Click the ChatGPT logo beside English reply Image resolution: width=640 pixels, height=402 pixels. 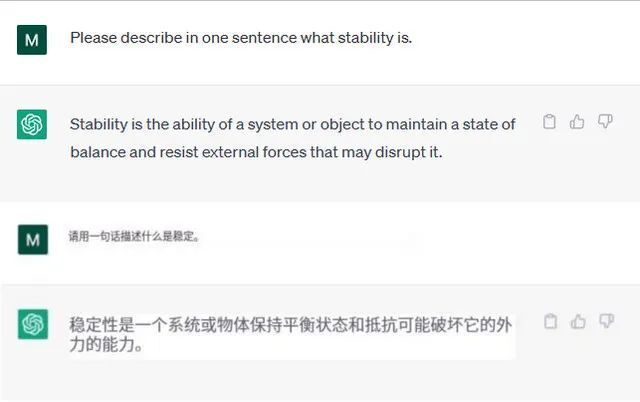[32, 124]
